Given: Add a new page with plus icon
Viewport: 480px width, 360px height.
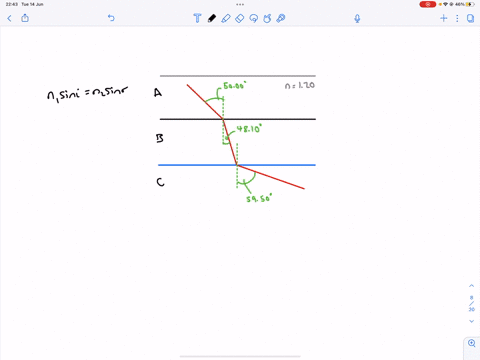Looking at the screenshot, I should (x=443, y=18).
